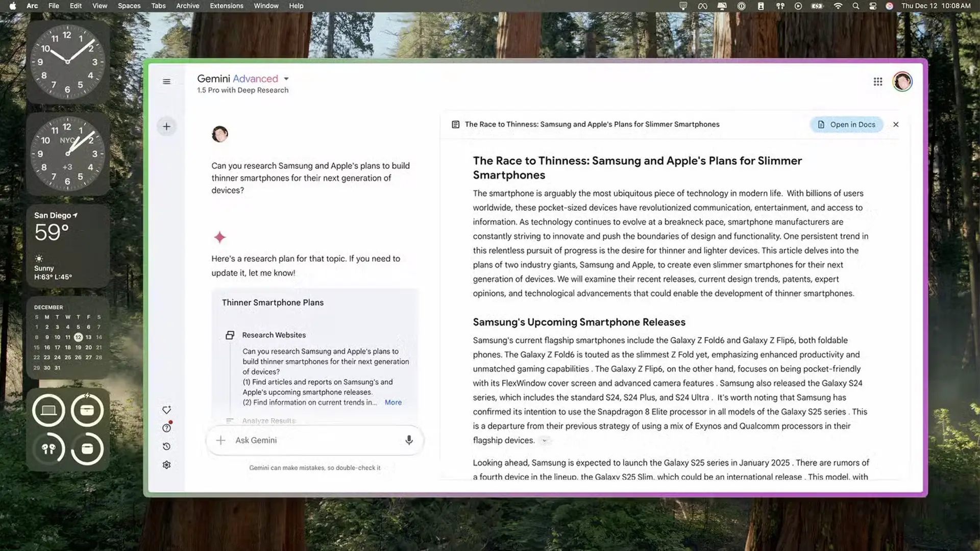Click the Meta icon in menu bar
This screenshot has width=980, height=551.
click(703, 6)
